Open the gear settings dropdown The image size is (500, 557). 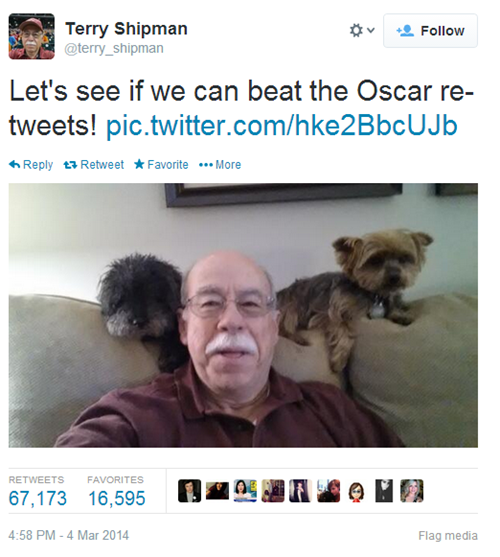[362, 31]
